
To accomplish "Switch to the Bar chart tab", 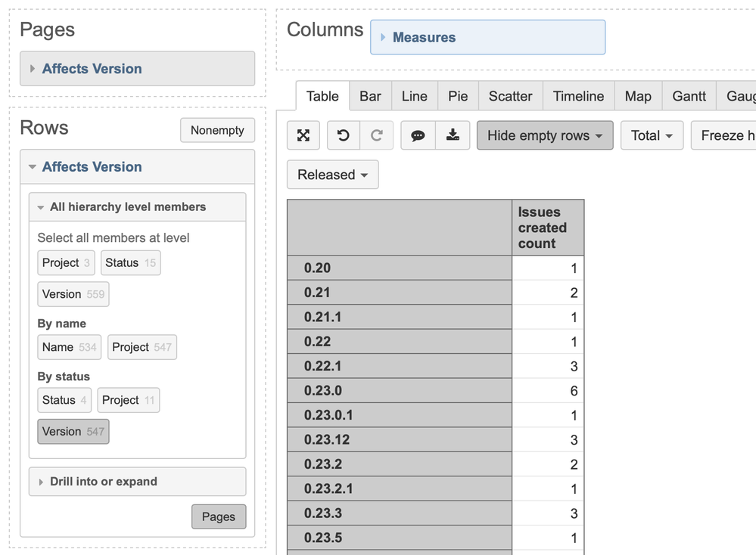I will pos(370,96).
